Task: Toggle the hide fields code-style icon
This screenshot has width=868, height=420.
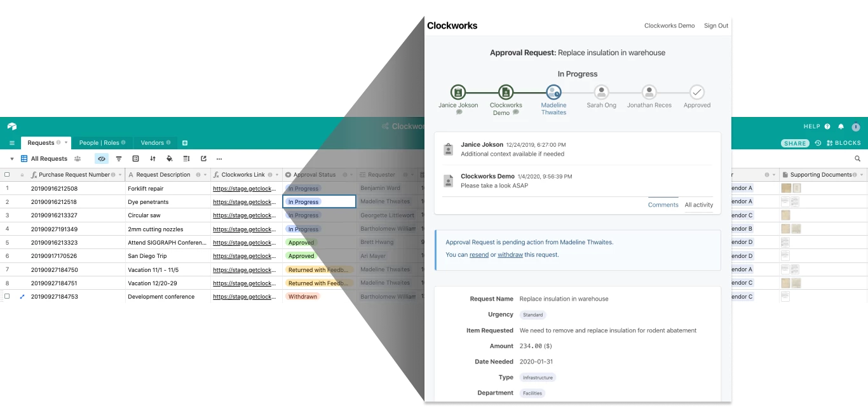Action: pos(102,159)
